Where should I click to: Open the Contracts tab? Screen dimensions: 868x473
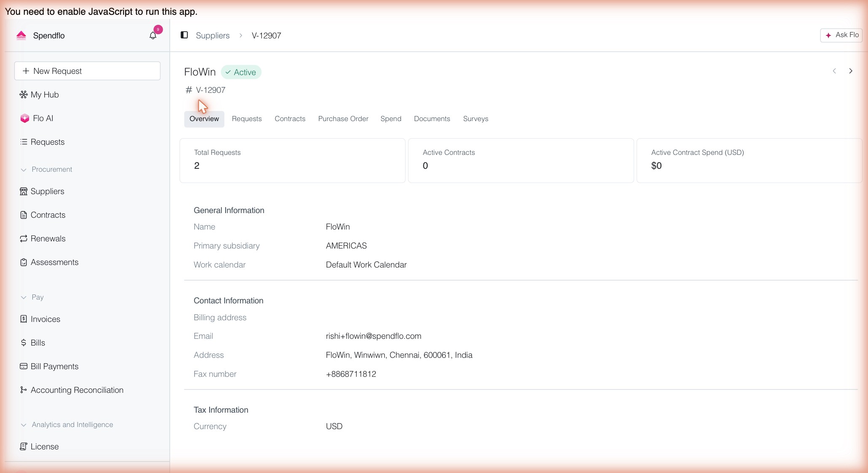290,119
